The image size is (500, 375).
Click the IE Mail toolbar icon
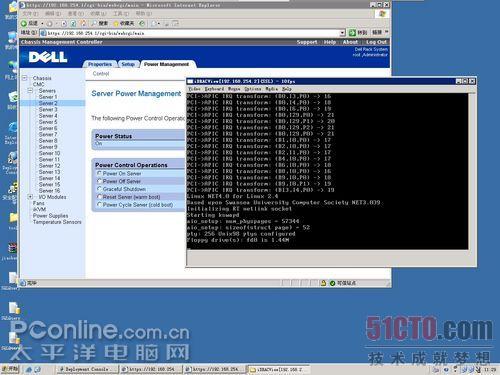coord(155,23)
